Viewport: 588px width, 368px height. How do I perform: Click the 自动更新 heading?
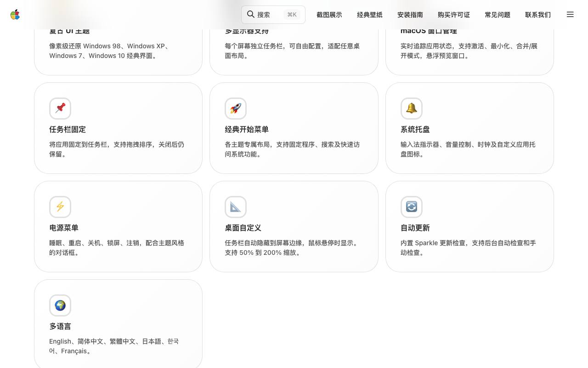point(415,228)
